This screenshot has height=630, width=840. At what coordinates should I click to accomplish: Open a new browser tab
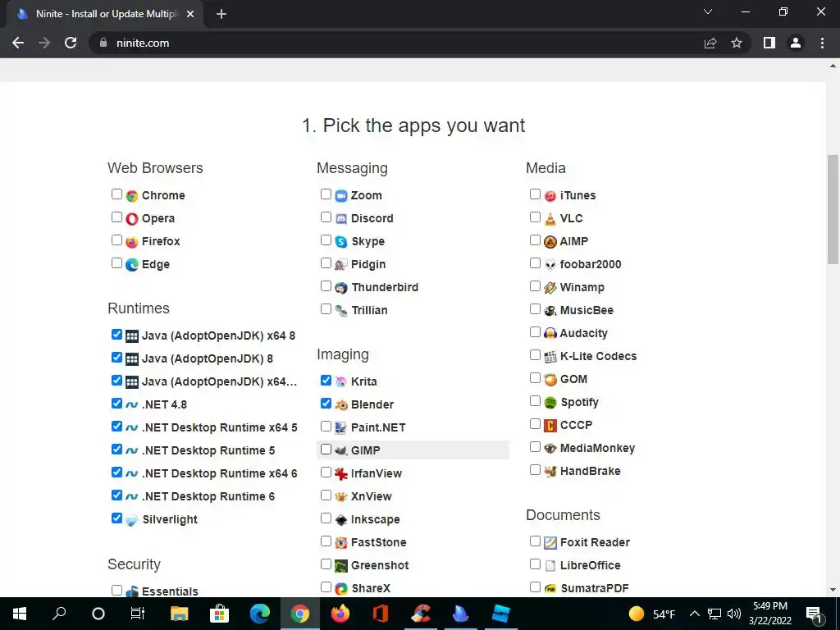(221, 14)
